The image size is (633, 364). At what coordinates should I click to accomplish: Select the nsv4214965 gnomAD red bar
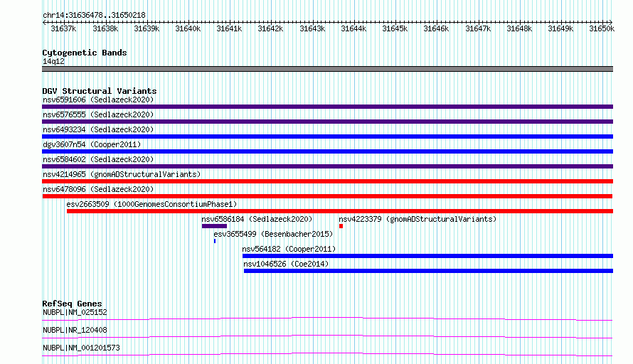click(x=327, y=181)
